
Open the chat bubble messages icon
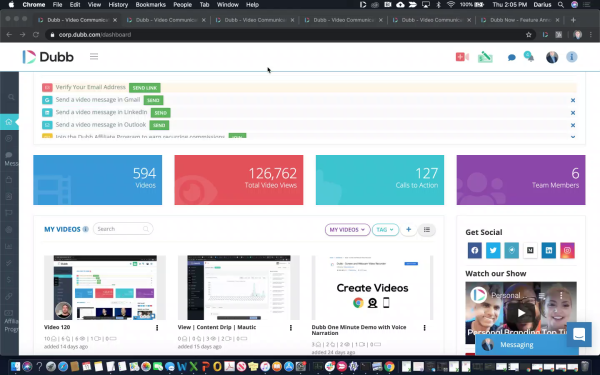pos(512,57)
